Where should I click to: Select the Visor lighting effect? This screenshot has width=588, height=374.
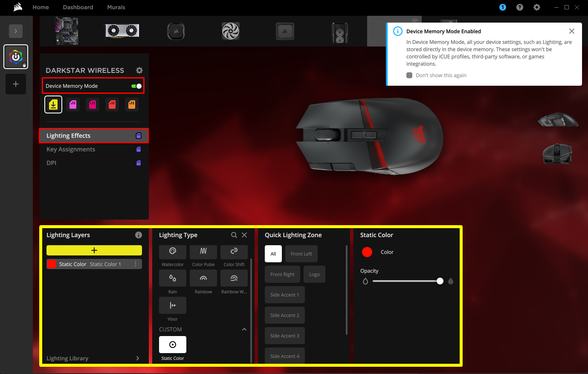point(172,305)
